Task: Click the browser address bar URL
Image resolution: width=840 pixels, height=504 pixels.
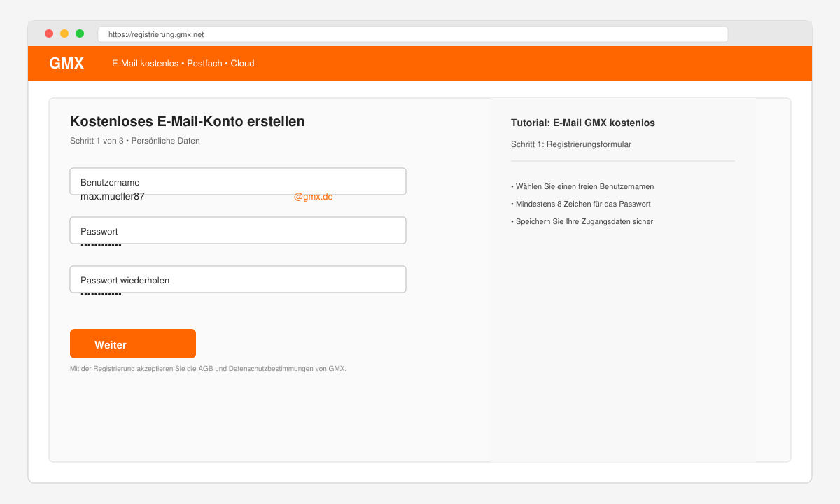Action: click(x=413, y=34)
